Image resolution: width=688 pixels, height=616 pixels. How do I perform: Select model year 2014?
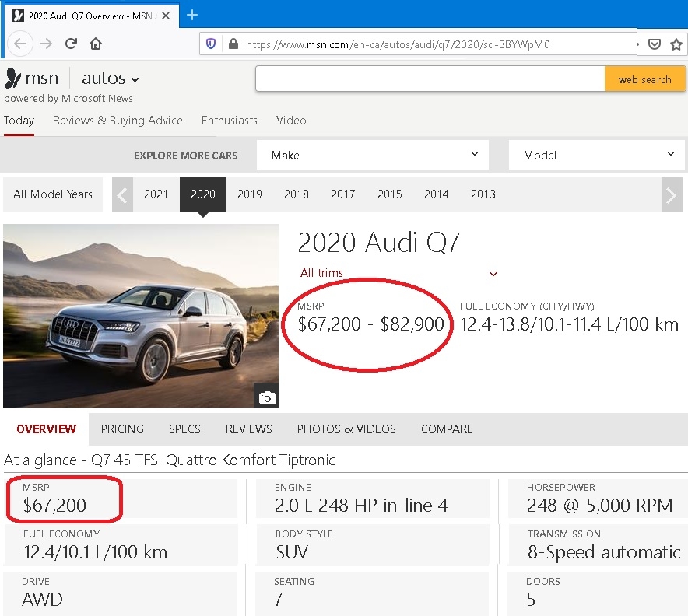point(436,194)
